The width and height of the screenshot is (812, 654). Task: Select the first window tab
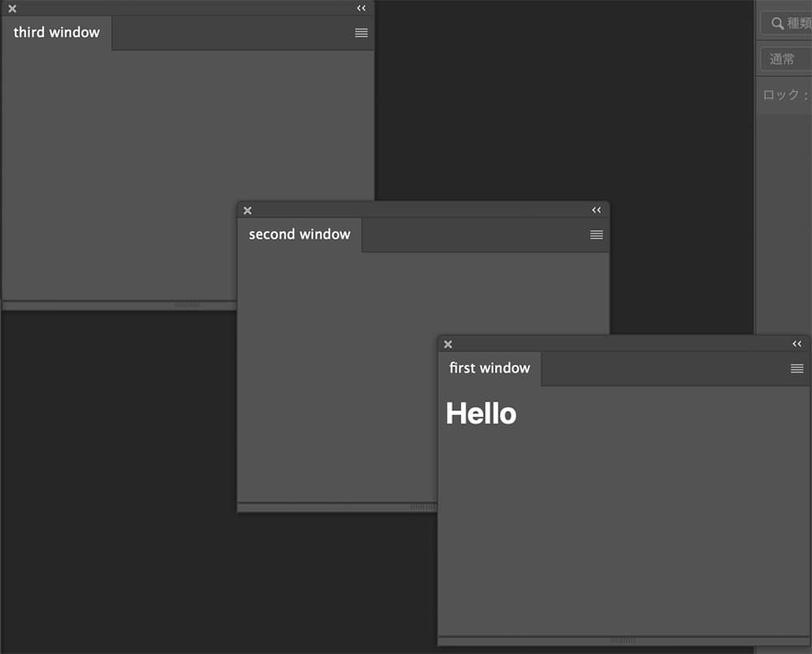click(x=490, y=369)
